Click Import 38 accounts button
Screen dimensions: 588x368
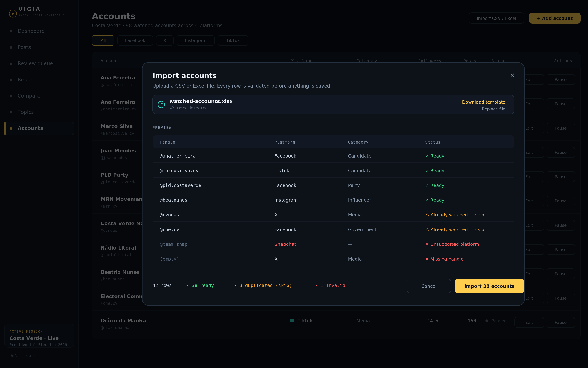[489, 286]
